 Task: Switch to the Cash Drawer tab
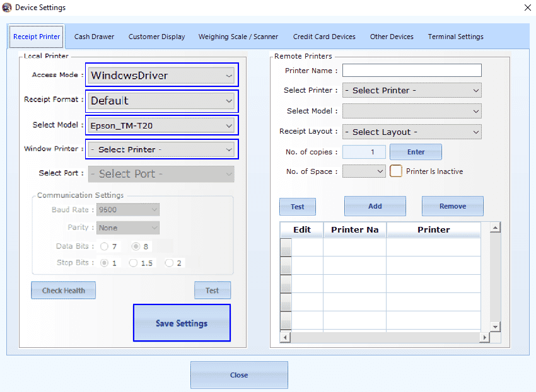(x=93, y=37)
